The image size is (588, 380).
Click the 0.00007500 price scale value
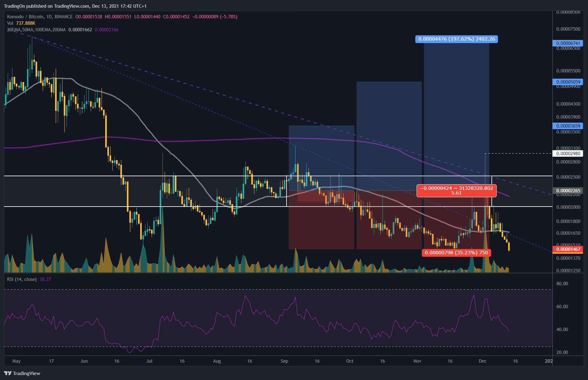[568, 29]
